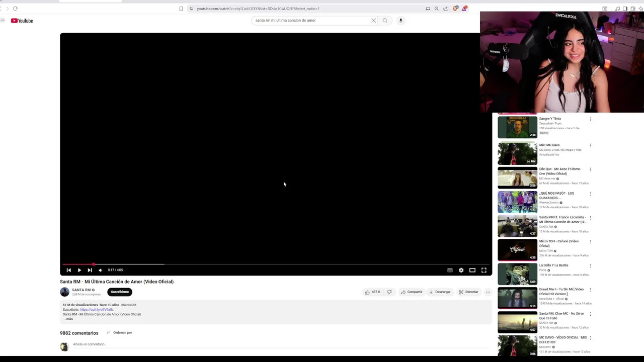This screenshot has width=644, height=362.
Task: Open options menu for ¿QUÉ NOS PASÓ?
Action: 590,194
